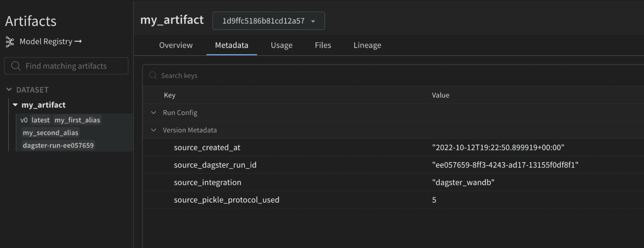Screen dimensions: 644x248
Task: Select the source_created_at key
Action: [x=207, y=147]
